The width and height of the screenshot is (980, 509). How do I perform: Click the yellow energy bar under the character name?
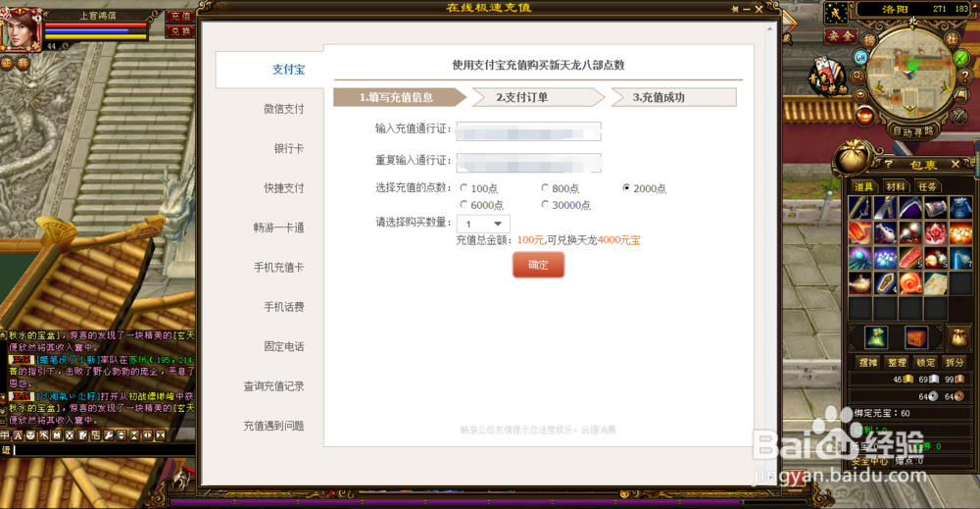[96, 36]
